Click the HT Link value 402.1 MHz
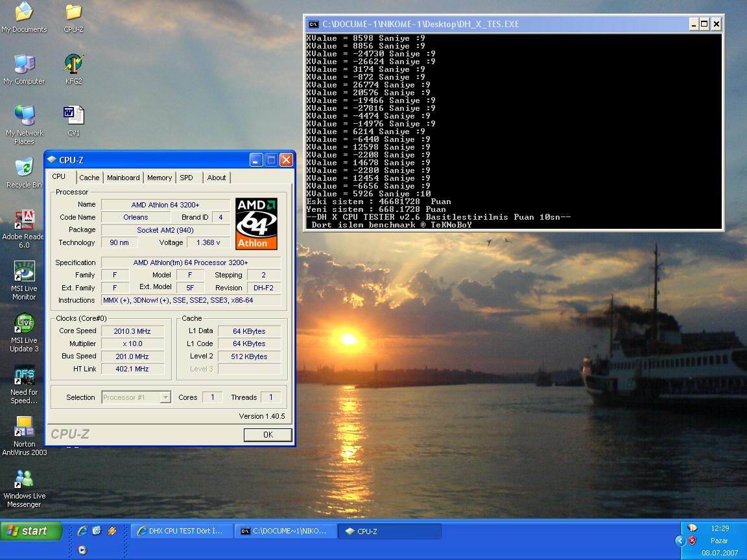 (132, 369)
